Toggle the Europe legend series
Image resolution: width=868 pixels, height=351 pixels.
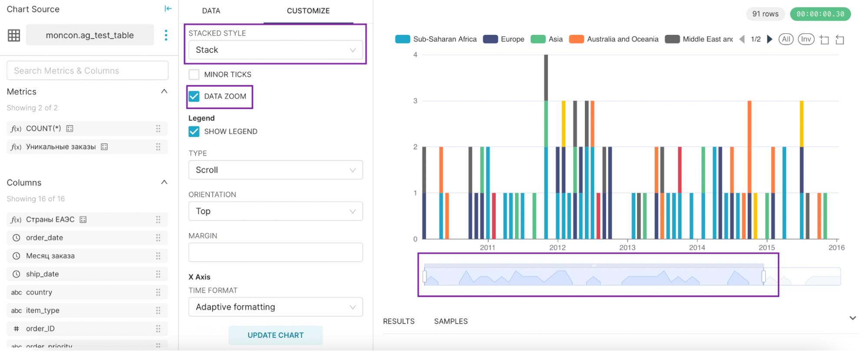click(x=504, y=39)
